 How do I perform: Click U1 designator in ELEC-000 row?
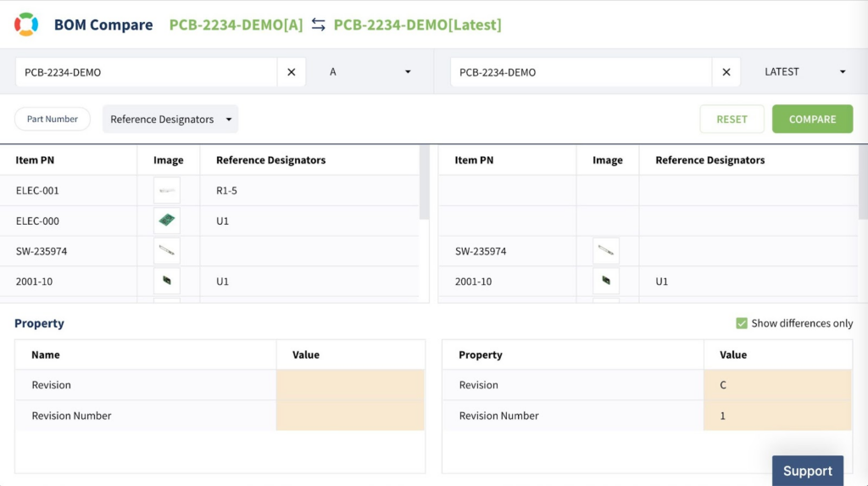click(310, 221)
